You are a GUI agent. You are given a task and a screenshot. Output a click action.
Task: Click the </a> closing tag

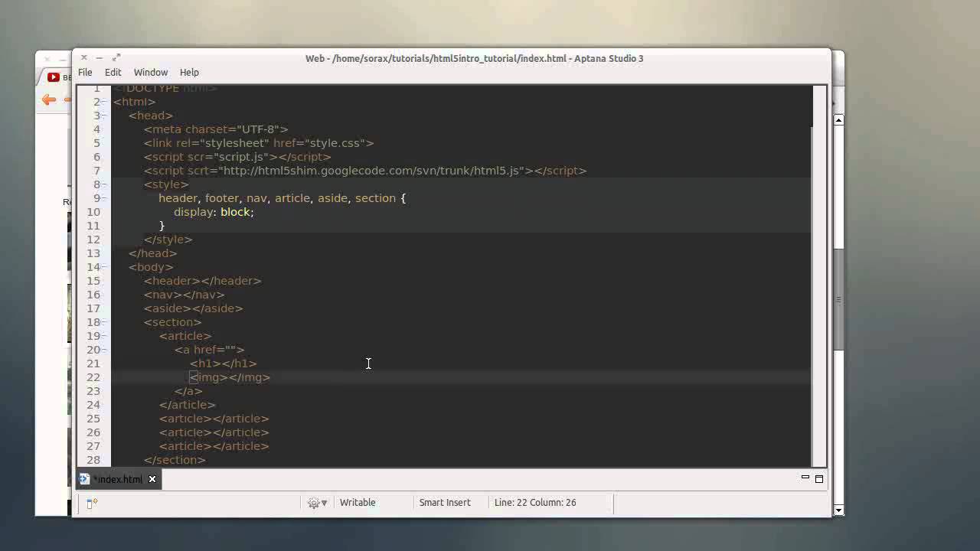[x=188, y=391]
